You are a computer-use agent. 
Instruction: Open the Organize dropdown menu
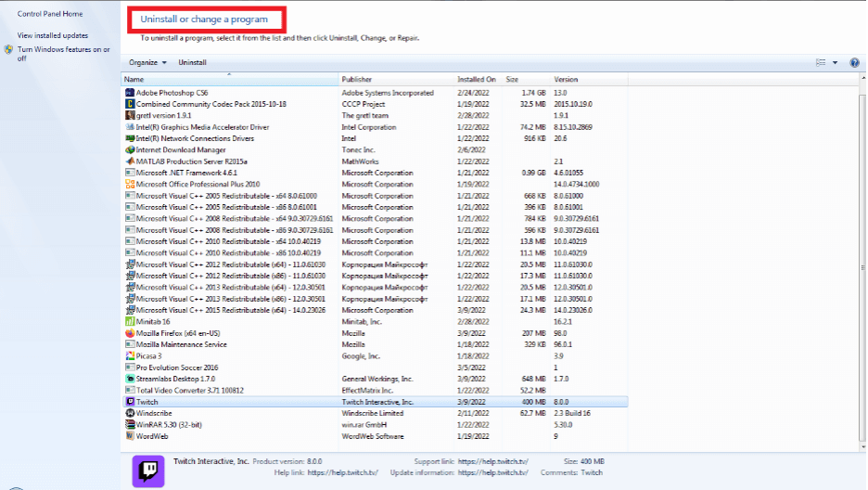pos(147,62)
